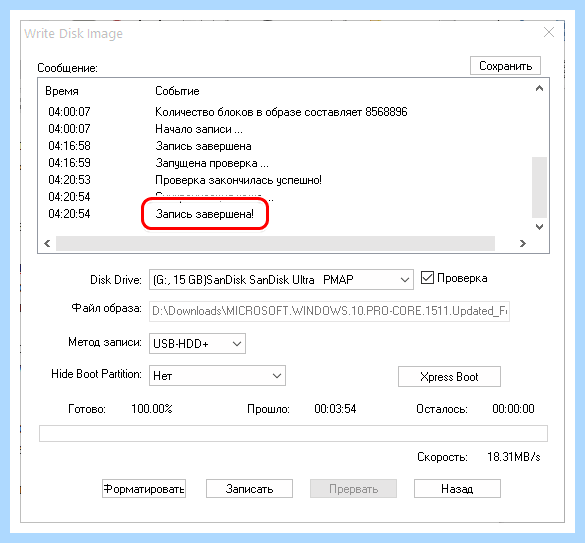Click the Событие column header
The width and height of the screenshot is (585, 543).
click(177, 91)
